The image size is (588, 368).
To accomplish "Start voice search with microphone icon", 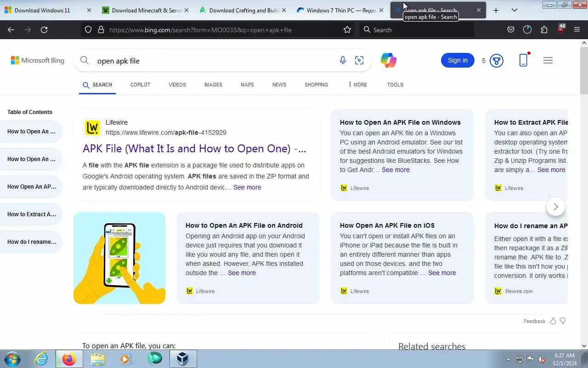I will pyautogui.click(x=343, y=60).
